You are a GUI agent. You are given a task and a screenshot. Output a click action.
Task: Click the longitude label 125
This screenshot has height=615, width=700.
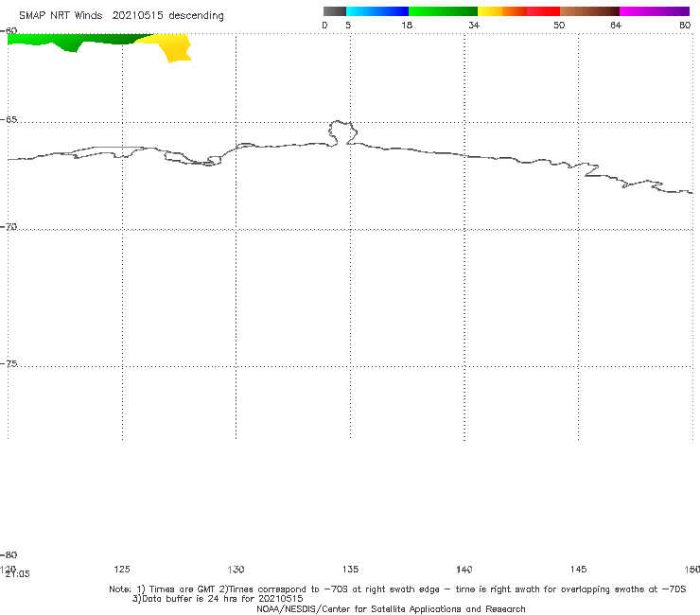point(122,569)
